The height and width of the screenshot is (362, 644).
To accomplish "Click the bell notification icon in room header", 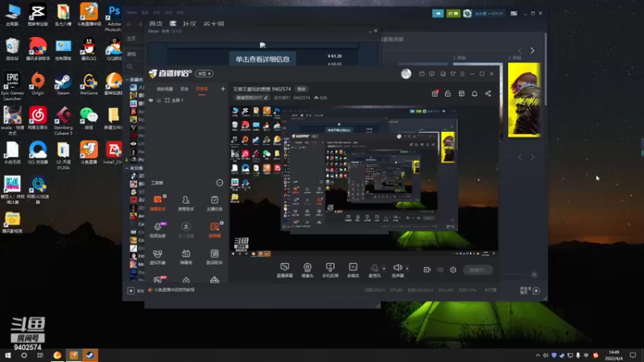I will (474, 93).
